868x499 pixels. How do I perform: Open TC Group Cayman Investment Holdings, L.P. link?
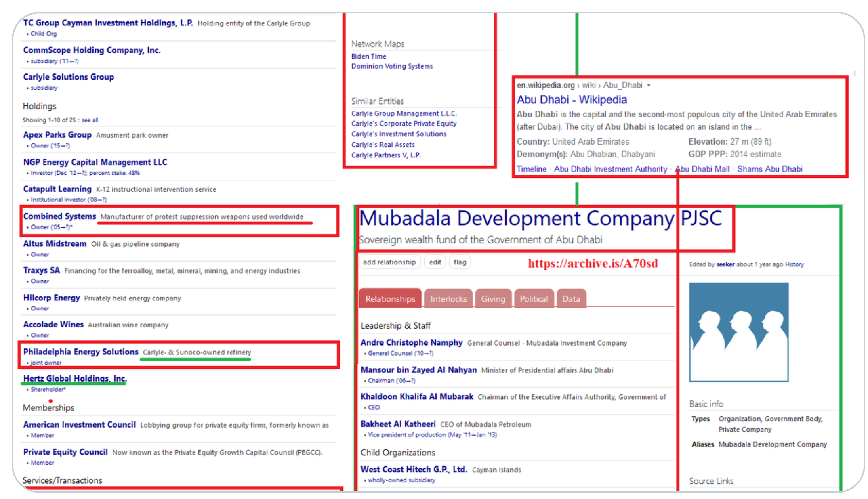point(108,23)
